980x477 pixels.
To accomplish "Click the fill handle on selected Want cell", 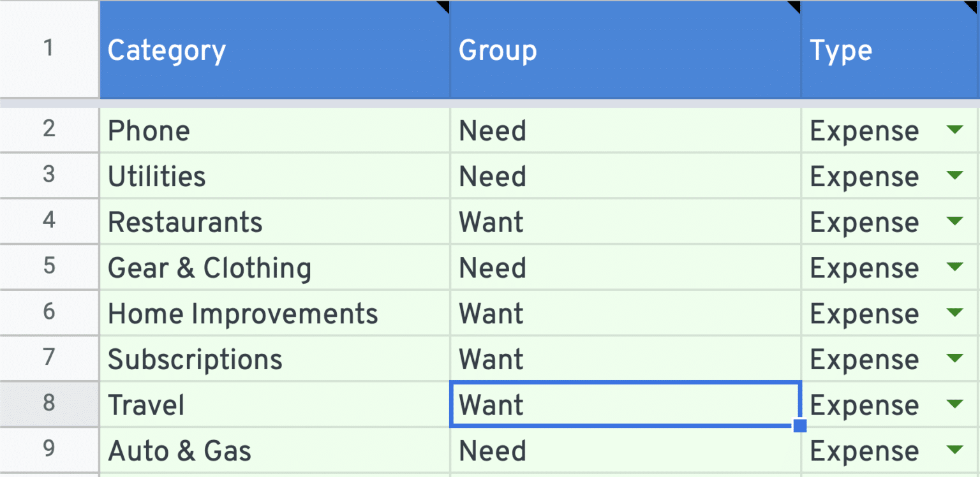I will coord(800,425).
